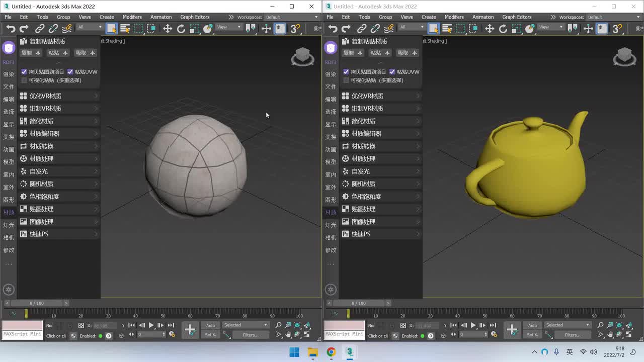The image size is (644, 362).
Task: Click the 复制 button in the sphere window
Action: (x=31, y=53)
